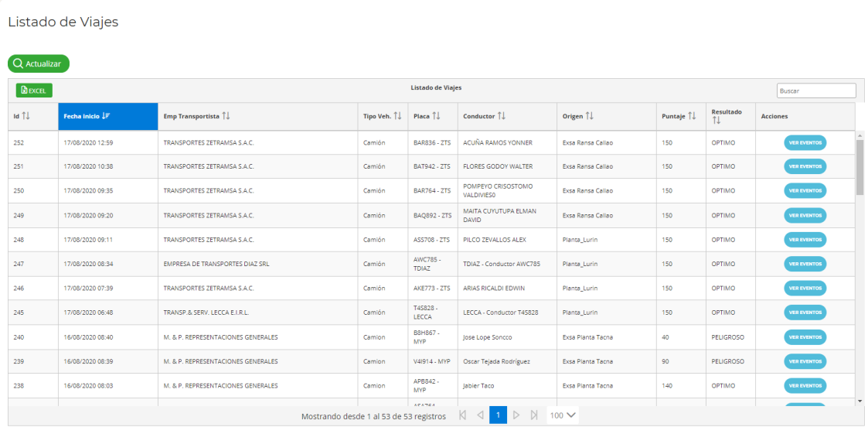Sort by Conductor column arrows
This screenshot has height=427, width=868.
pyautogui.click(x=502, y=116)
